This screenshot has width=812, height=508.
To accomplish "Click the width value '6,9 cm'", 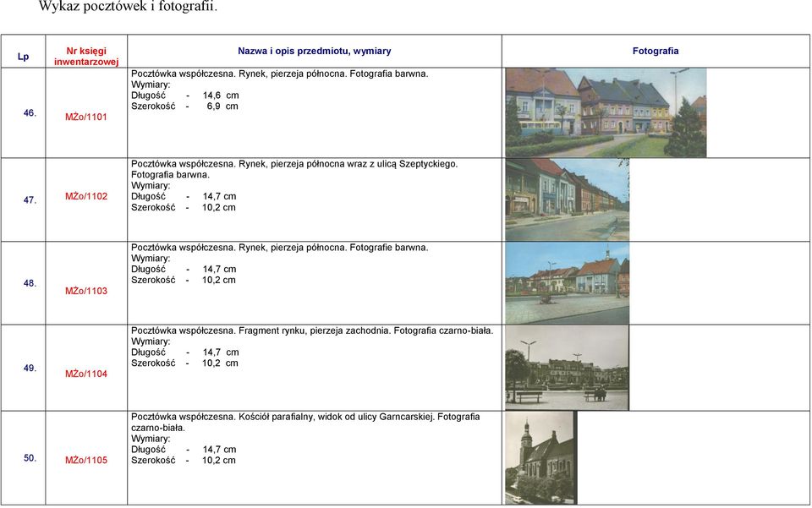I will pos(222,106).
